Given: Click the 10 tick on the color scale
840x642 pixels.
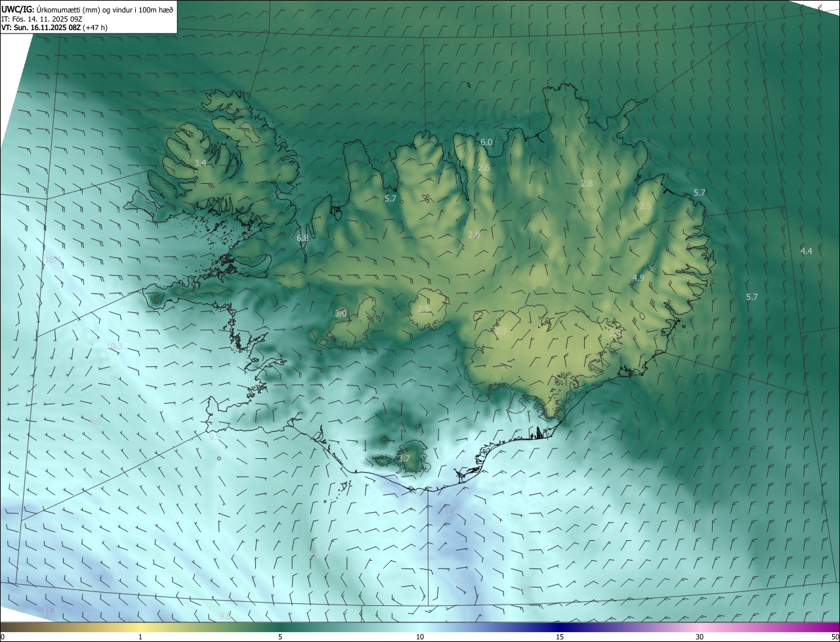Looking at the screenshot, I should (x=420, y=637).
